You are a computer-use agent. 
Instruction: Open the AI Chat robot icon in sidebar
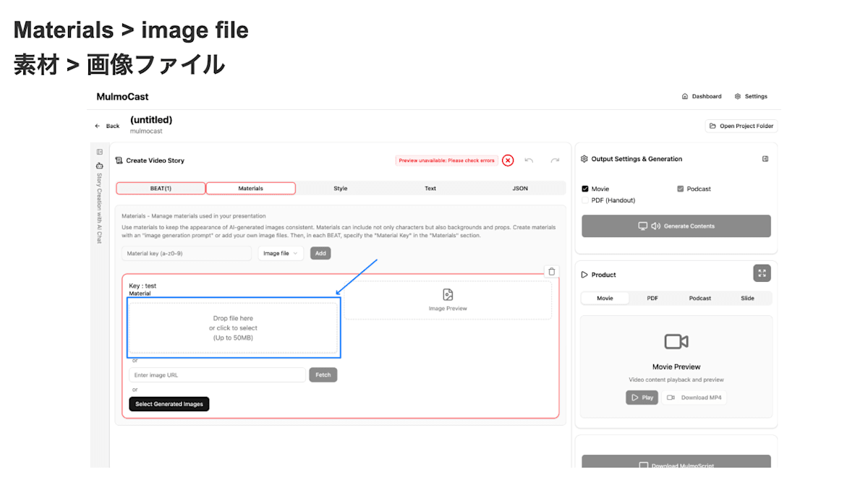click(99, 166)
